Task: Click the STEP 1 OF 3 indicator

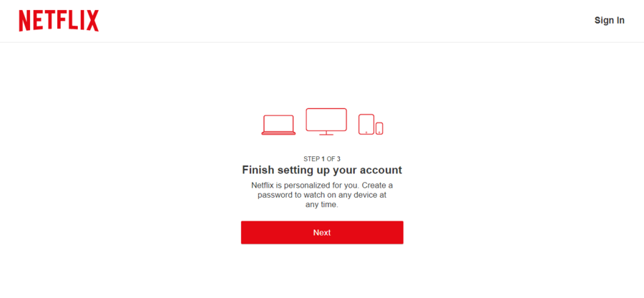Action: [x=322, y=158]
